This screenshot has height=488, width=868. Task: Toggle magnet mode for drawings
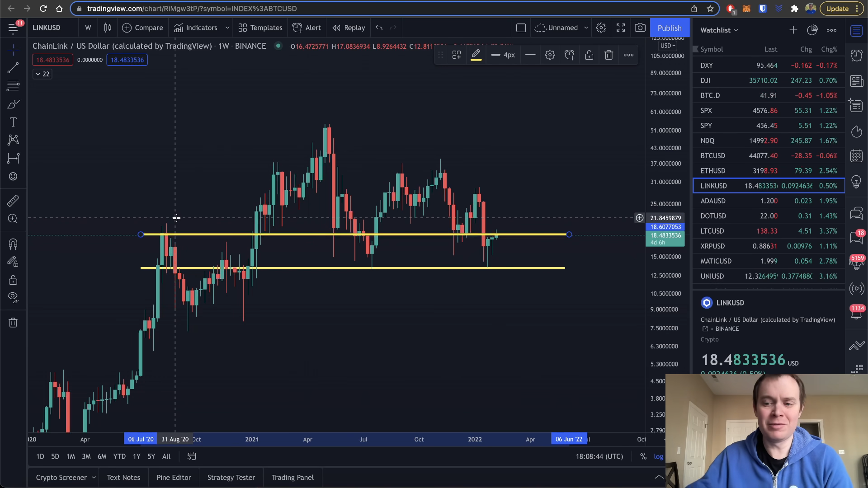pyautogui.click(x=13, y=244)
